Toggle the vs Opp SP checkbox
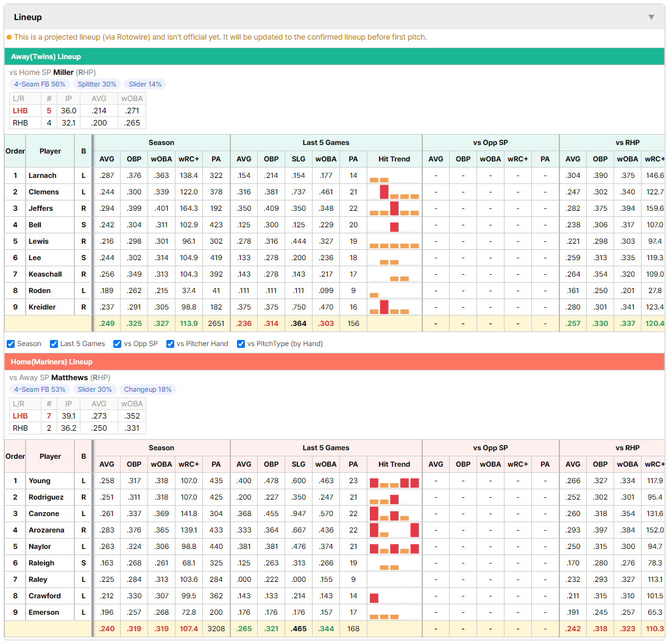This screenshot has height=644, width=669. click(118, 344)
